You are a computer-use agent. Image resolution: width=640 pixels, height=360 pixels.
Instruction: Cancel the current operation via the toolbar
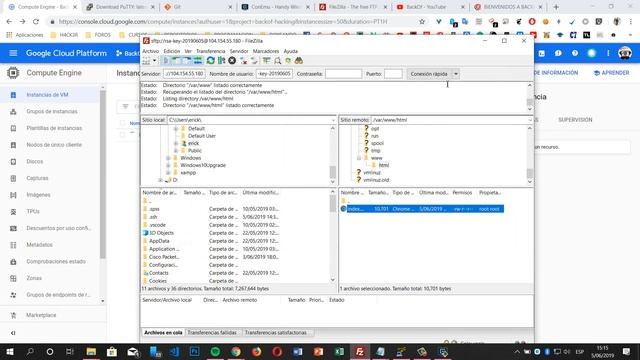point(232,61)
